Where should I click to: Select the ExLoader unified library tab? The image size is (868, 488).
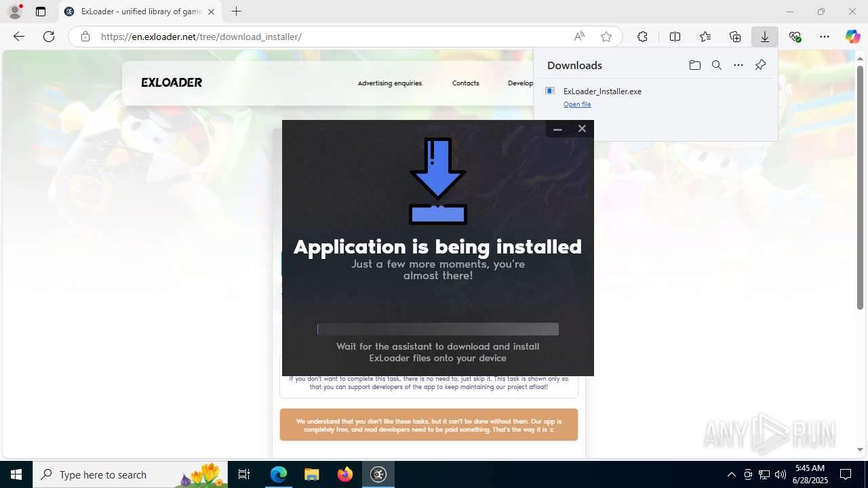140,12
